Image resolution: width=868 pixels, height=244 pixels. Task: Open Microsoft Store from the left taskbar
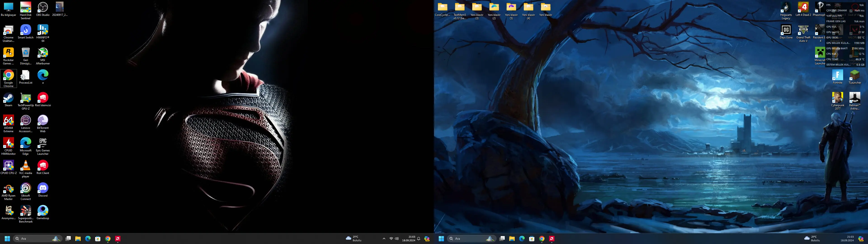click(x=98, y=239)
